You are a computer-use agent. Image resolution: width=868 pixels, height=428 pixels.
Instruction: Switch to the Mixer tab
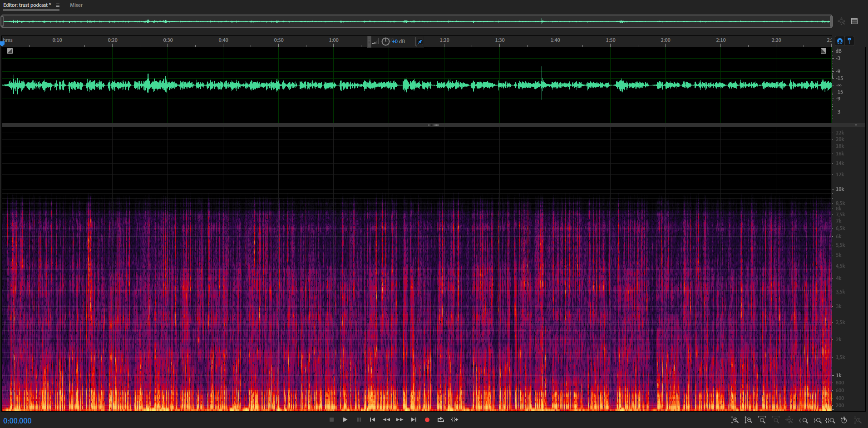coord(76,5)
